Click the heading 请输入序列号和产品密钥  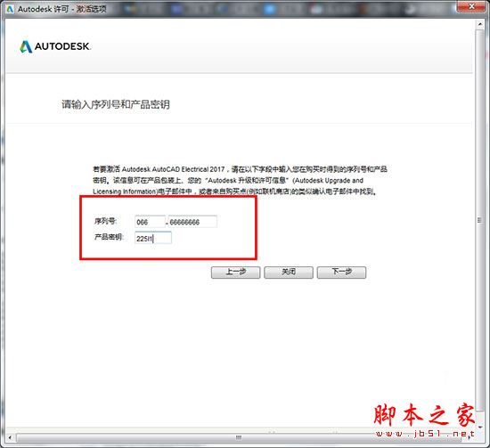(x=116, y=104)
